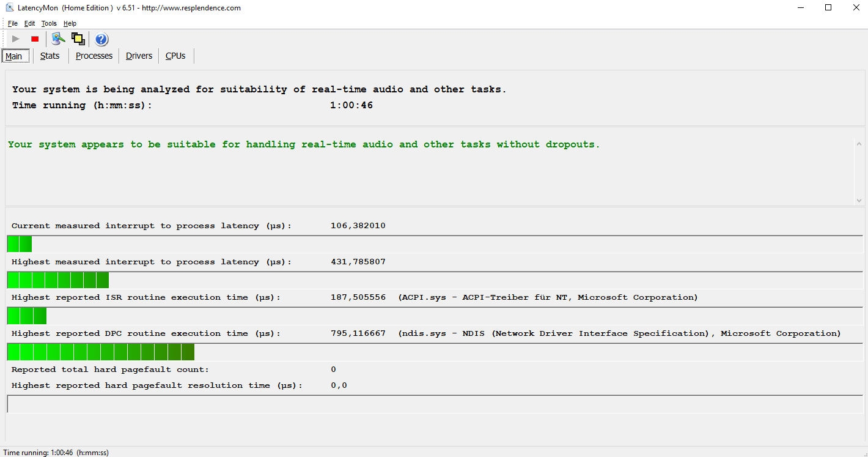The width and height of the screenshot is (868, 457).
Task: Switch to the Stats tab
Action: (50, 56)
